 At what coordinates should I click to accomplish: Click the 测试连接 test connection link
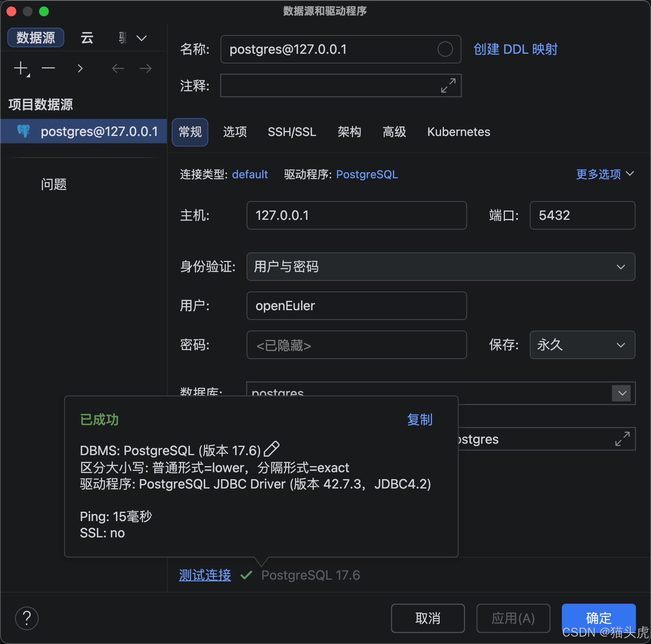coord(205,575)
